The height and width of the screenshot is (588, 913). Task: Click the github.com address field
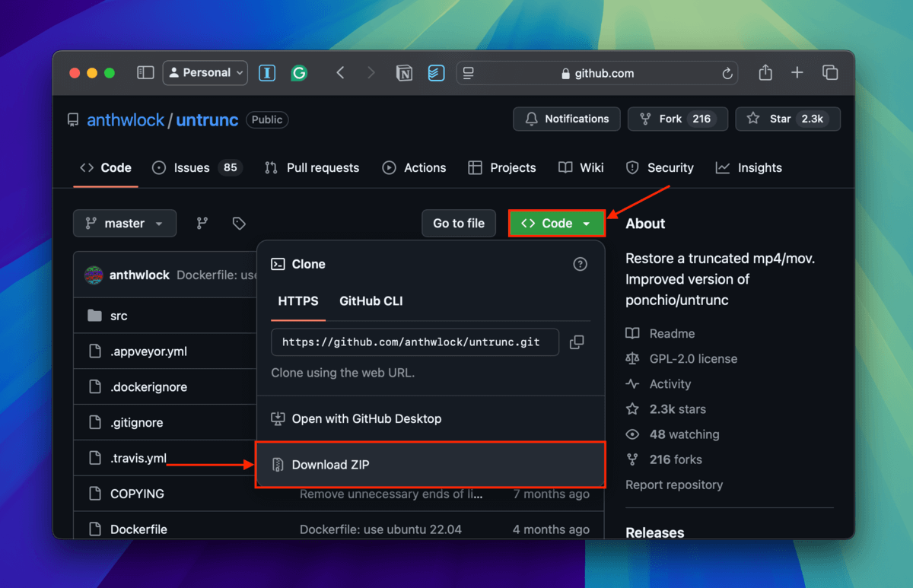598,73
